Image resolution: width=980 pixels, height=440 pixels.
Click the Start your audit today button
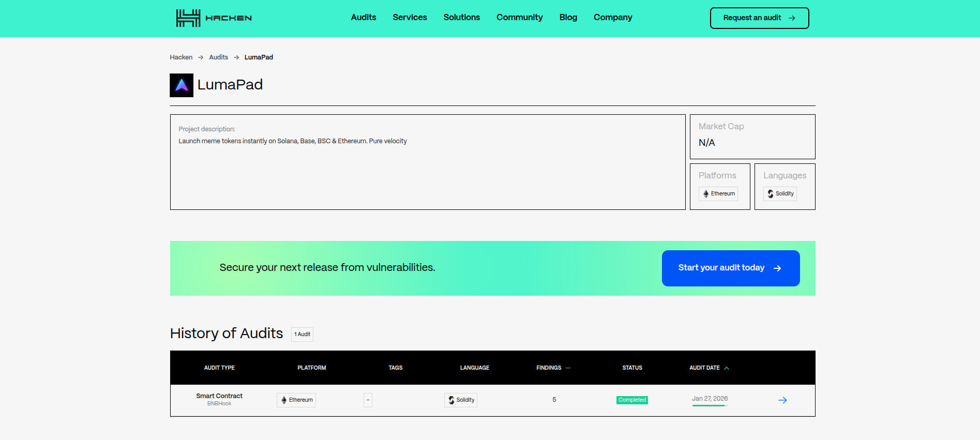coord(731,268)
